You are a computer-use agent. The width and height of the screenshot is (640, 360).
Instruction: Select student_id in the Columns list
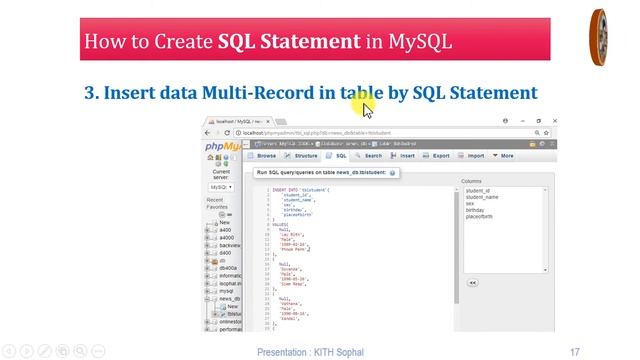pyautogui.click(x=478, y=191)
